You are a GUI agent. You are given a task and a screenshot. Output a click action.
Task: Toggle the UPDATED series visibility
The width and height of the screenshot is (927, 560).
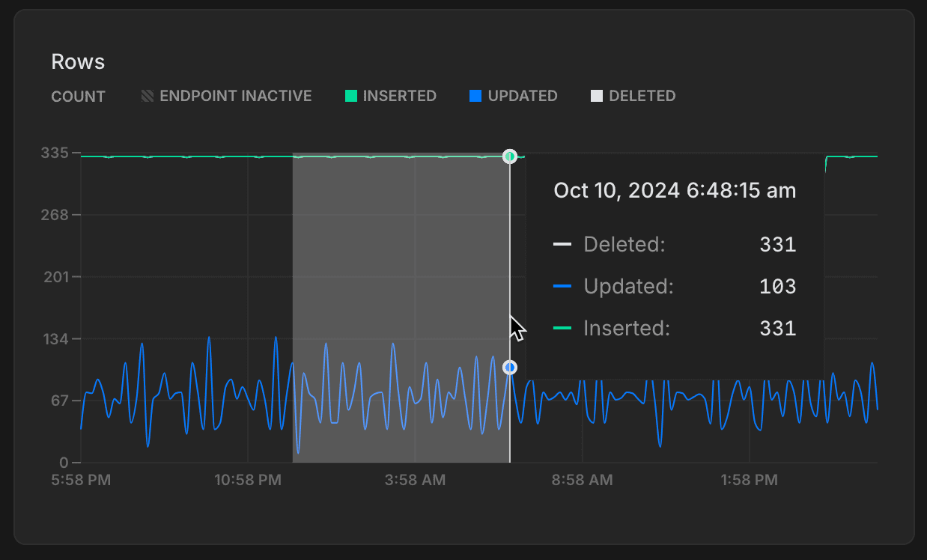click(x=513, y=96)
